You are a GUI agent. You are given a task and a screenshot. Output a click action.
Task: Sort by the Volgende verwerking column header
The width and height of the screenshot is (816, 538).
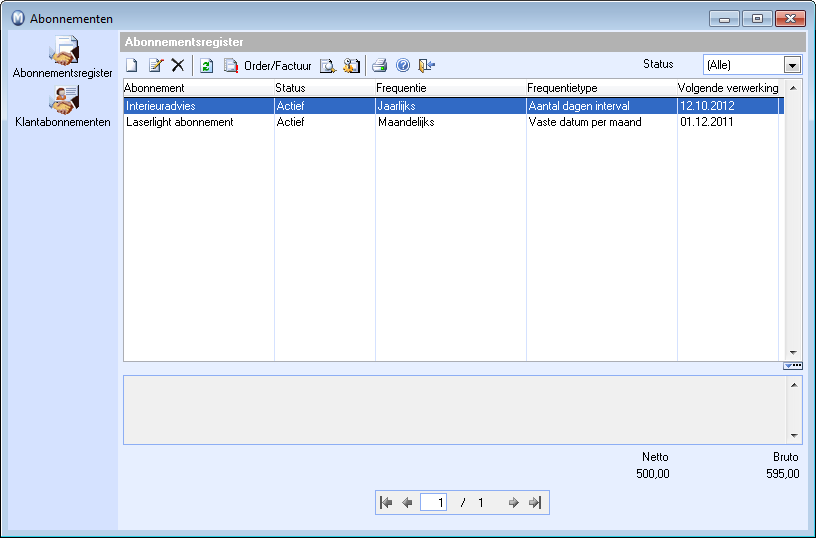728,88
